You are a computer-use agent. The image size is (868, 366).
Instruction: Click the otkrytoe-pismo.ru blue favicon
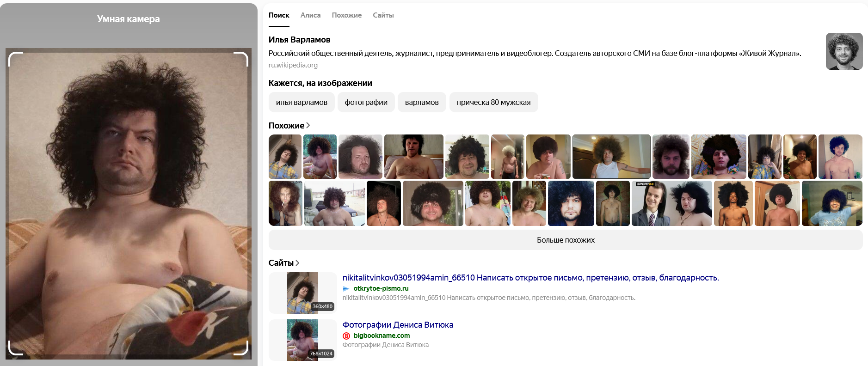[x=346, y=288]
